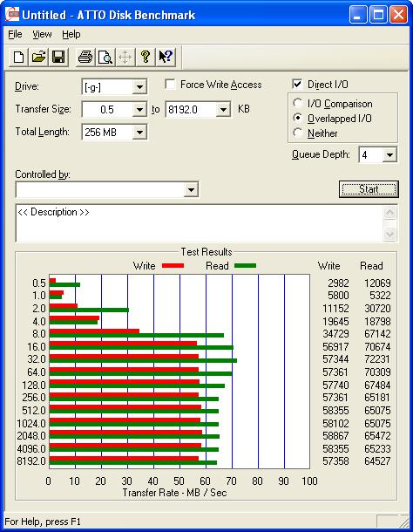Print results using the printer icon
Viewport: 413px width, 532px height.
[85, 57]
